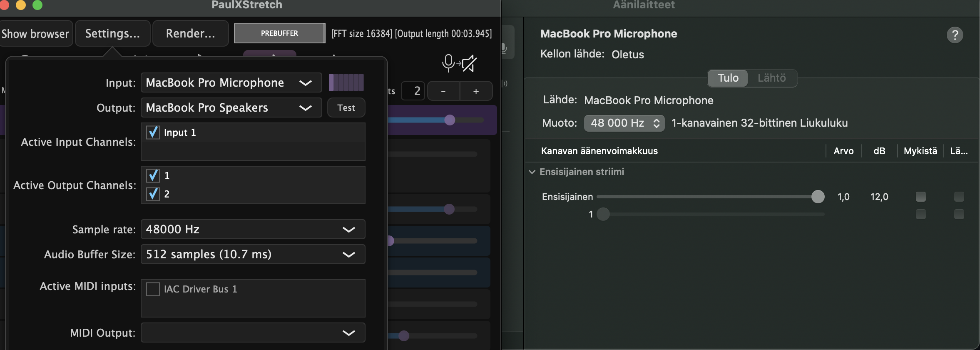Click the Mykistä column header
The image size is (980, 350).
click(x=920, y=151)
